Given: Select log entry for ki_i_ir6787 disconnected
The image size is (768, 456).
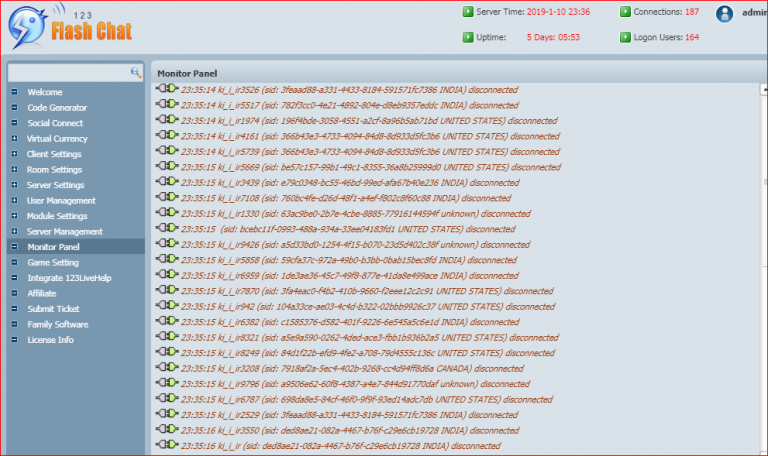Looking at the screenshot, I should pyautogui.click(x=366, y=400).
